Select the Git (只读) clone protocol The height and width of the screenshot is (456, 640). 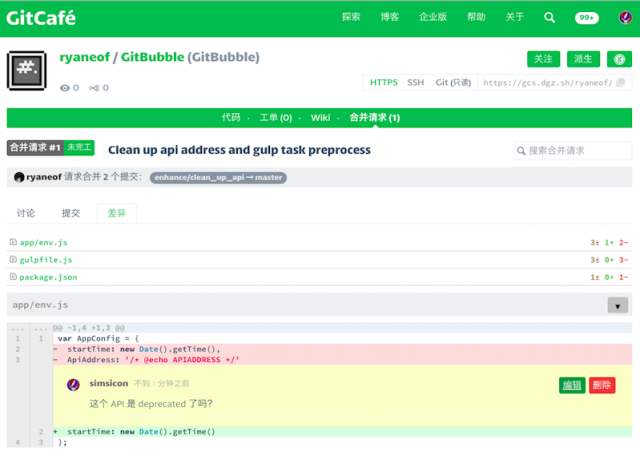(453, 82)
